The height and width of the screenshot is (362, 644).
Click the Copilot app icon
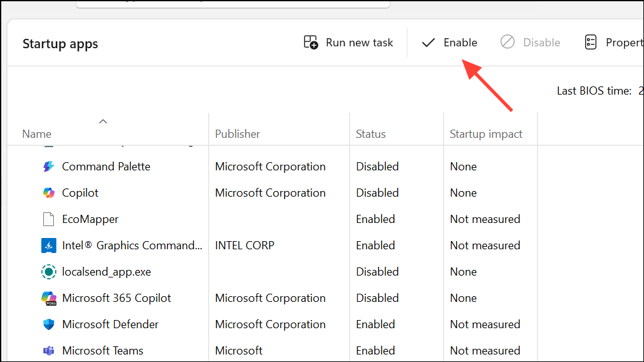(49, 192)
